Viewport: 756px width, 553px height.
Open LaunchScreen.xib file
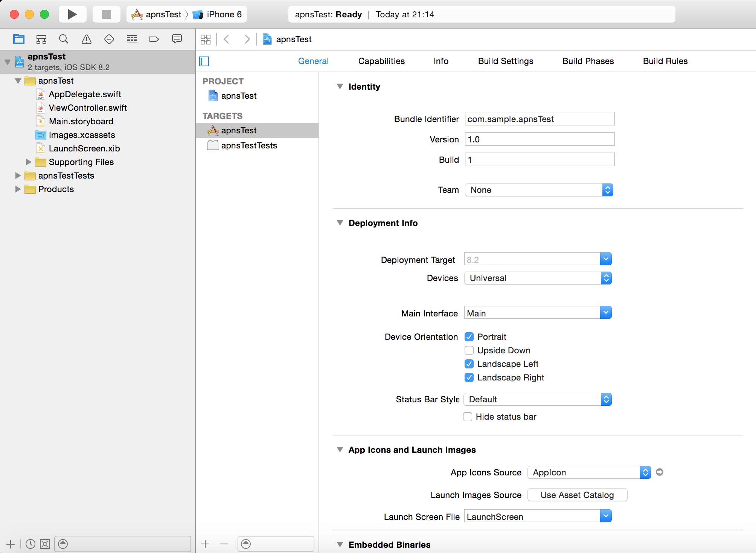point(78,148)
